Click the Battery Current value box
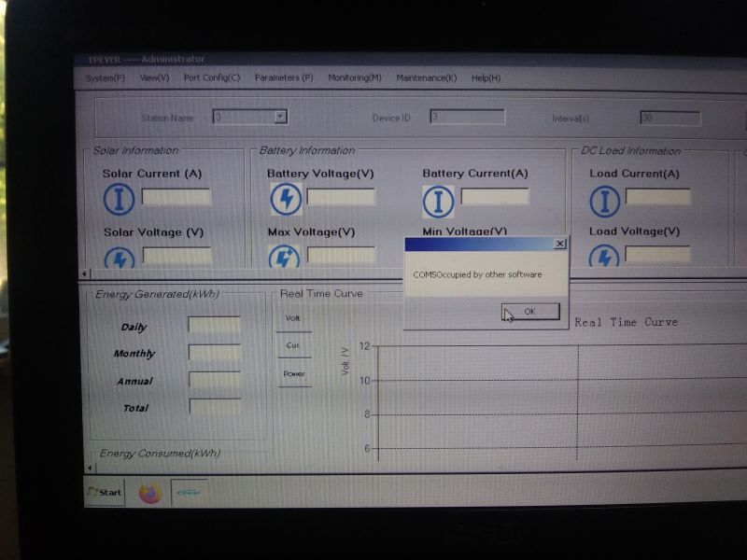The width and height of the screenshot is (747, 560). [x=495, y=196]
